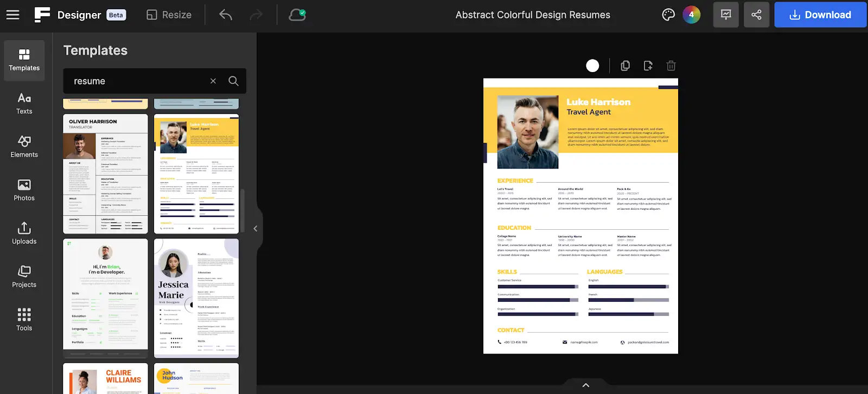The height and width of the screenshot is (394, 868).
Task: Click the Templates panel heading
Action: [95, 50]
